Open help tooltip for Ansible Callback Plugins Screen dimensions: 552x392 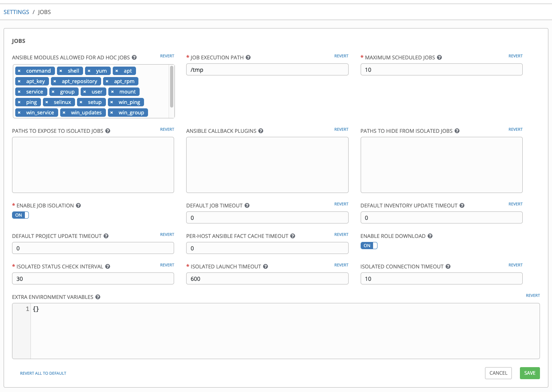coord(261,131)
